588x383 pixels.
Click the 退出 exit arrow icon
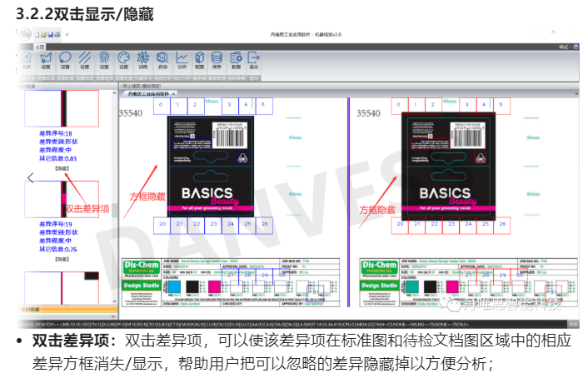coord(254,60)
